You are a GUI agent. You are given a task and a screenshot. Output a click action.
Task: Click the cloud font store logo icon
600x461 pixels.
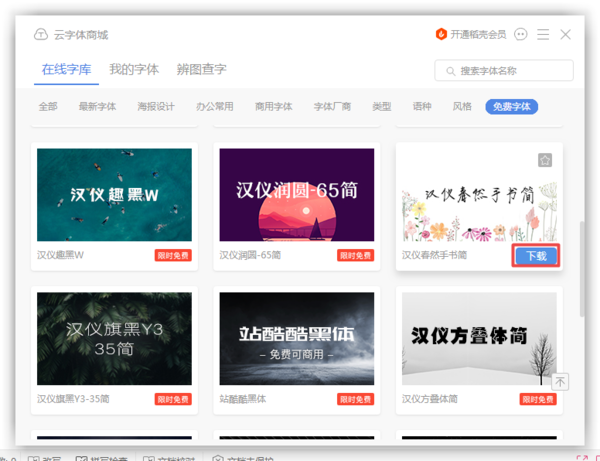point(41,34)
